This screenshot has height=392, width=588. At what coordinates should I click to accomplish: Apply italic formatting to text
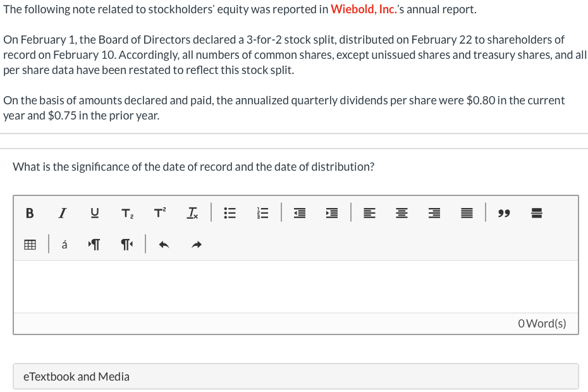point(62,213)
